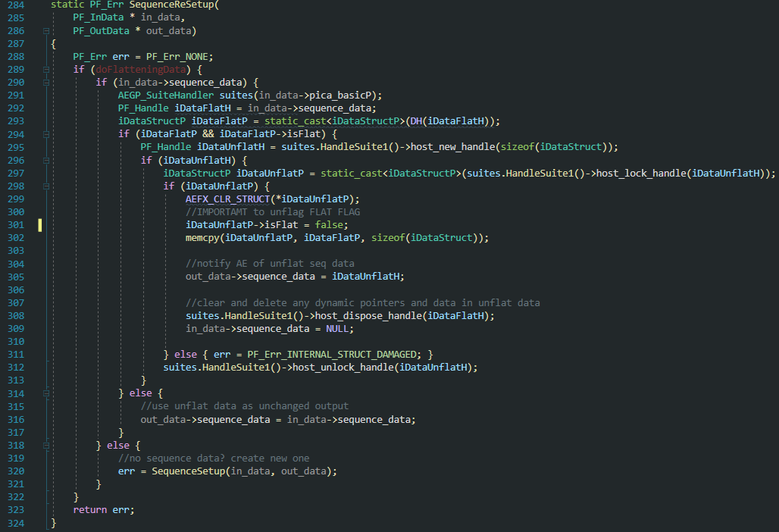Collapse the sequence_data if block fold marker
This screenshot has width=779, height=532.
click(46, 82)
